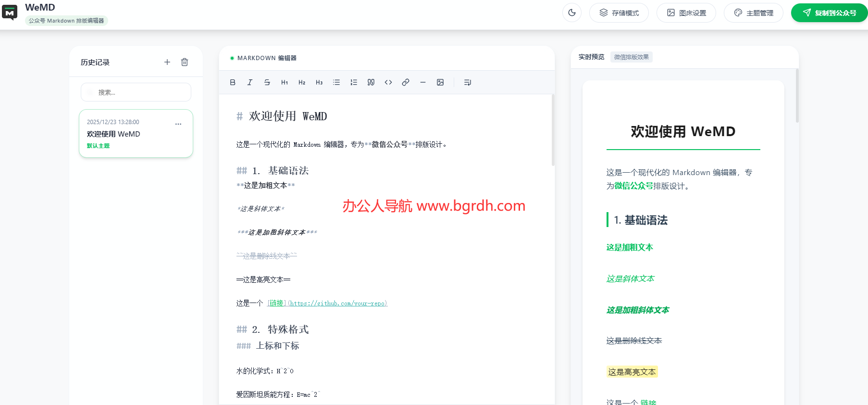Insert an H3 heading
868x405 pixels.
pyautogui.click(x=319, y=82)
